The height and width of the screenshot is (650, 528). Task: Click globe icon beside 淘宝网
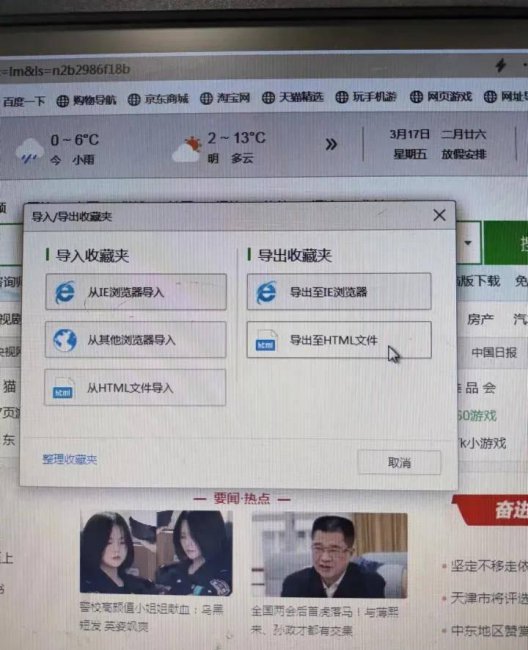(x=206, y=99)
